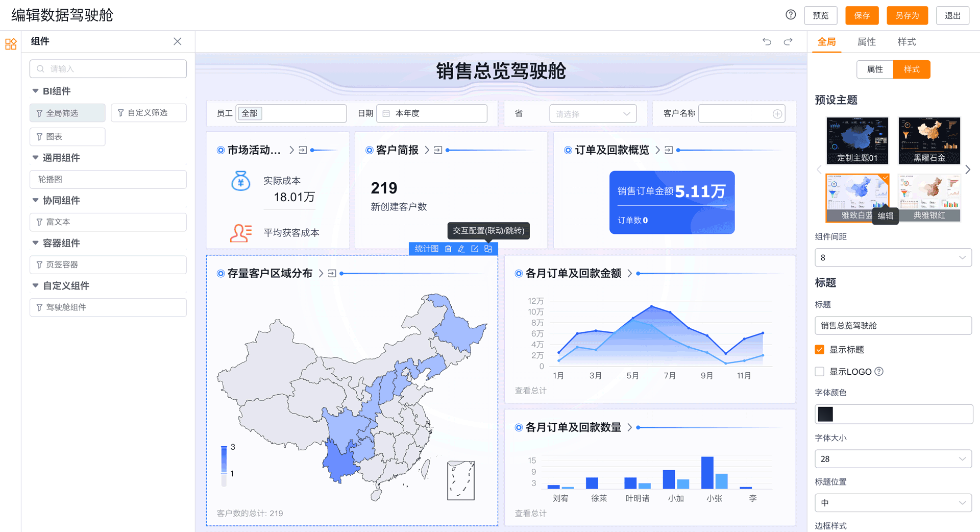Collapse the 容器组件 group

pos(35,243)
